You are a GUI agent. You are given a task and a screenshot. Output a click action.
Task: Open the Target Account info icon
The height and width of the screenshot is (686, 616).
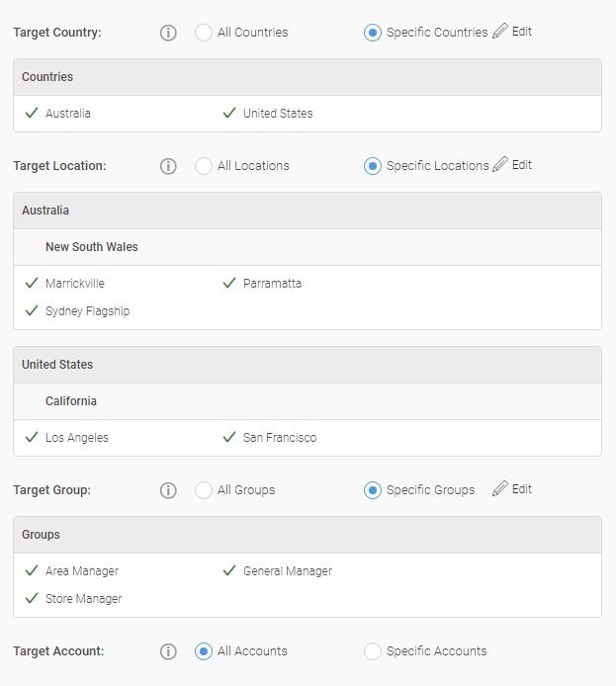(168, 651)
